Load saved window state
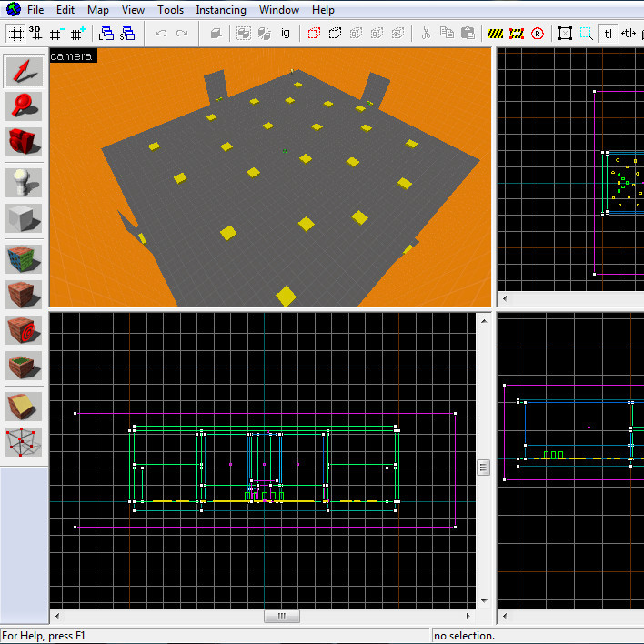 [106, 34]
